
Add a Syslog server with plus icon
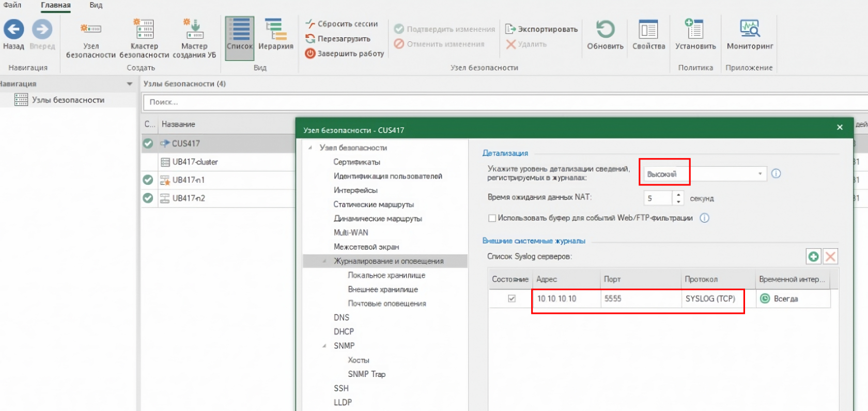point(814,257)
